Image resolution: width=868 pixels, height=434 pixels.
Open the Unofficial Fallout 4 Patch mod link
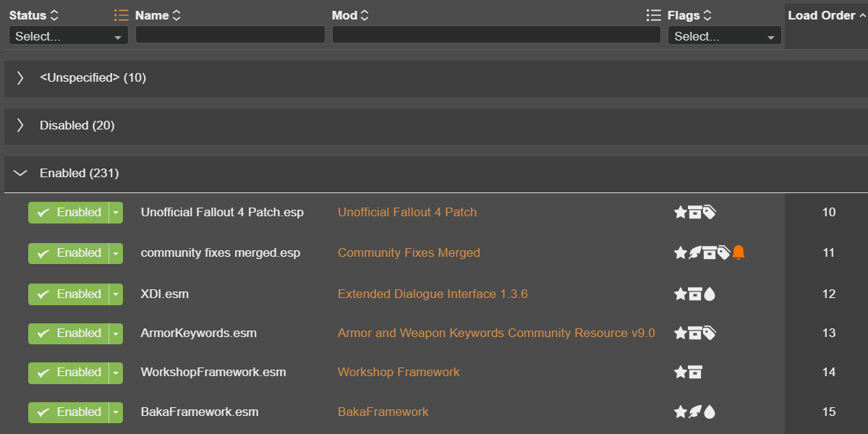(407, 212)
